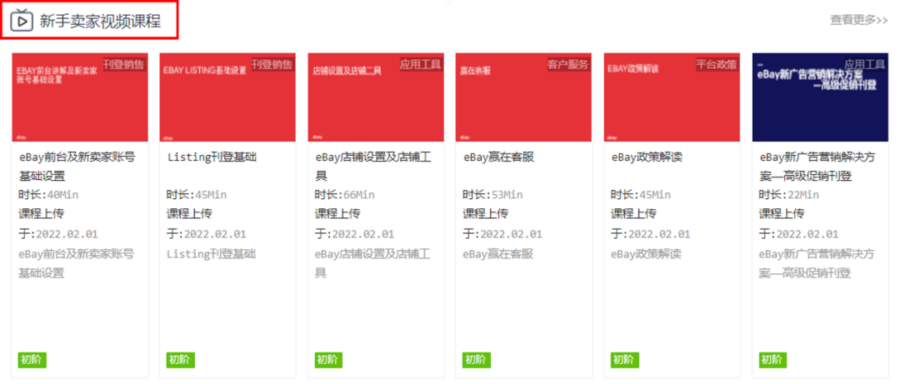The image size is (900, 384).
Task: Click the duration text 时长:66Min
Action: pyautogui.click(x=344, y=195)
